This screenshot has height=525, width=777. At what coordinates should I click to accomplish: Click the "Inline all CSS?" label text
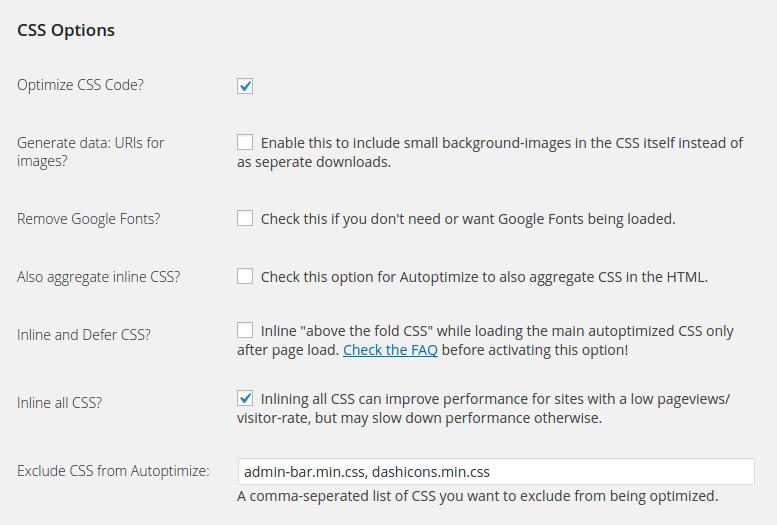pyautogui.click(x=59, y=403)
